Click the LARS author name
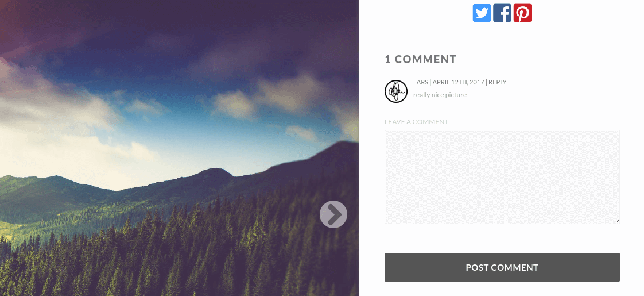 tap(421, 82)
